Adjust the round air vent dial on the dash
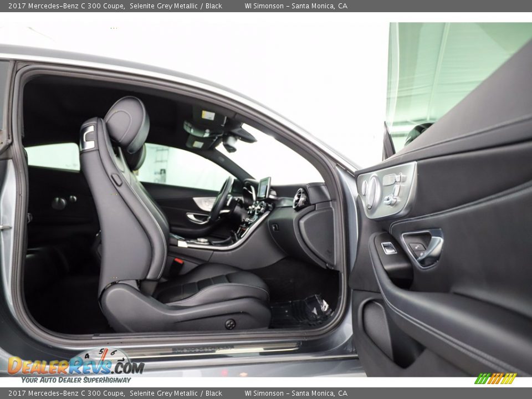532x399 pixels. tap(299, 198)
